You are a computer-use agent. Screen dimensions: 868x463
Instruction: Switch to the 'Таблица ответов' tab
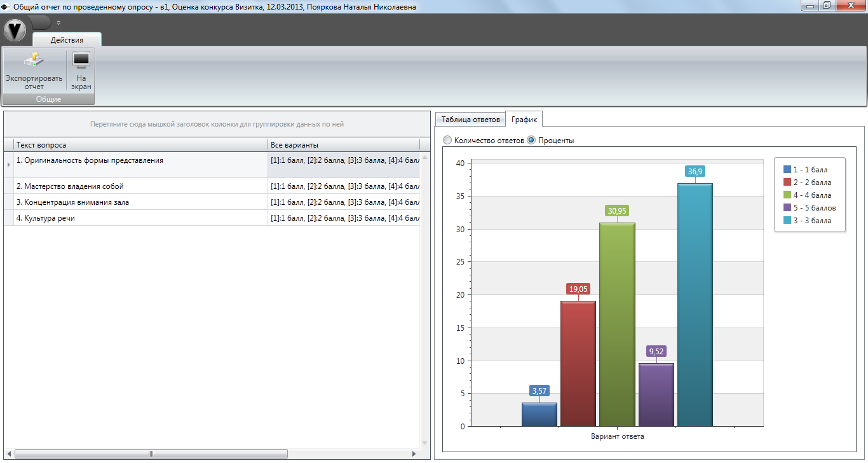click(x=470, y=120)
